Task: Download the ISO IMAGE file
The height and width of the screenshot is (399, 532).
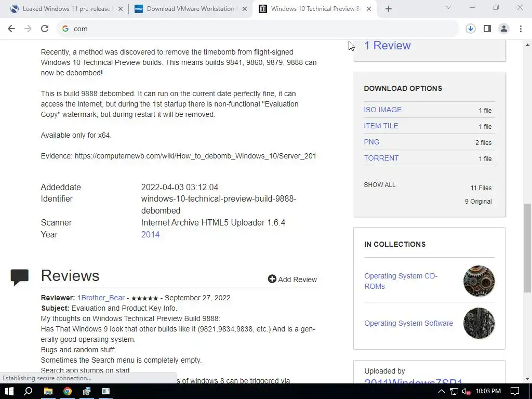Action: pos(383,110)
